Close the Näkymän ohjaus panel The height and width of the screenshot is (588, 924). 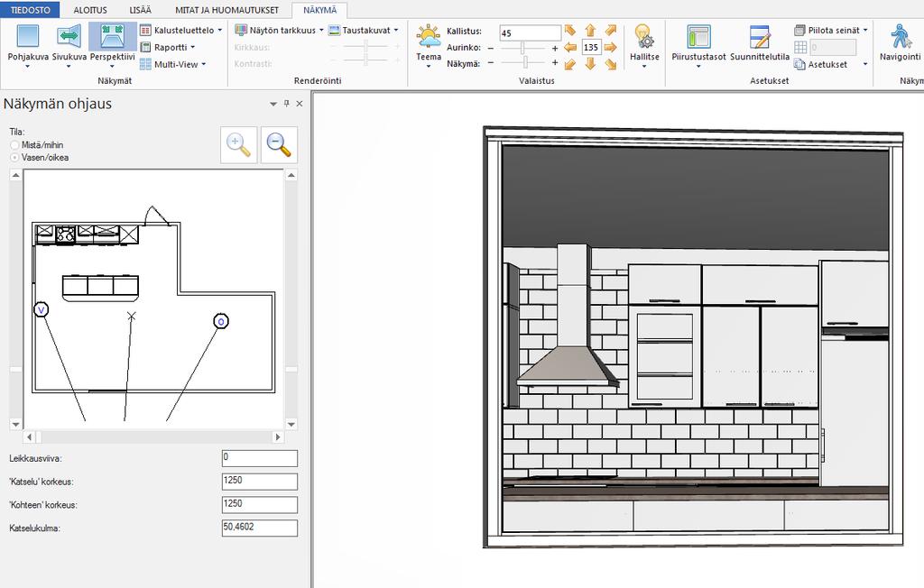[x=300, y=104]
